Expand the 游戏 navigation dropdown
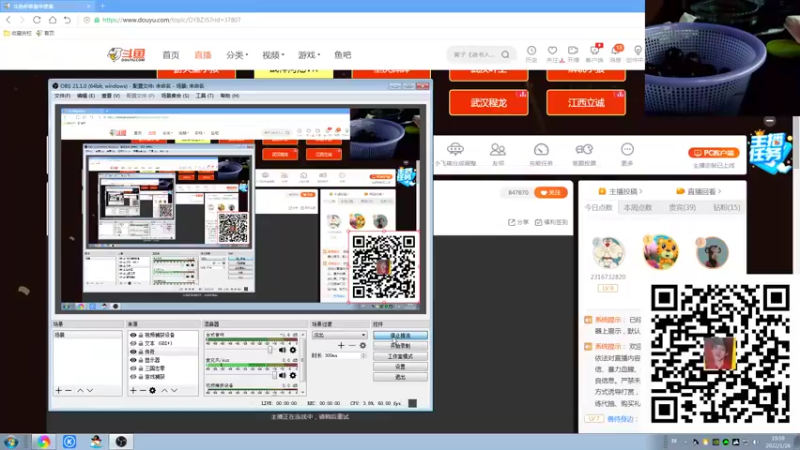 [309, 55]
